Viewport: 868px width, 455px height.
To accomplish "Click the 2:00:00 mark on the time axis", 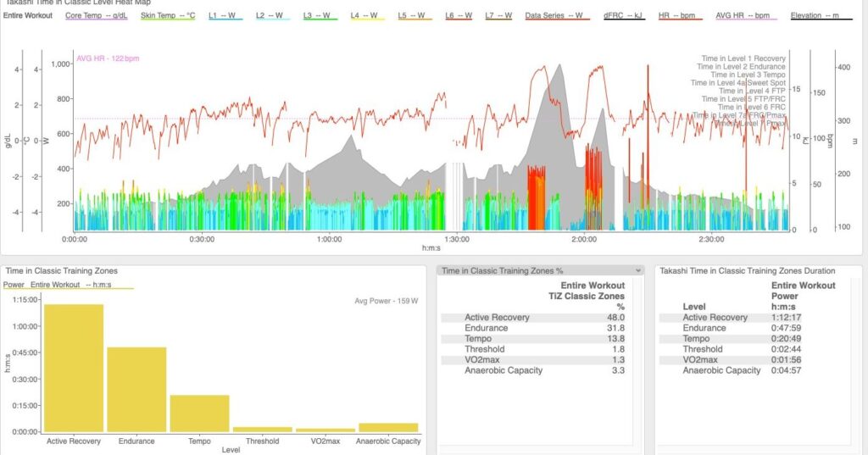I will point(583,239).
